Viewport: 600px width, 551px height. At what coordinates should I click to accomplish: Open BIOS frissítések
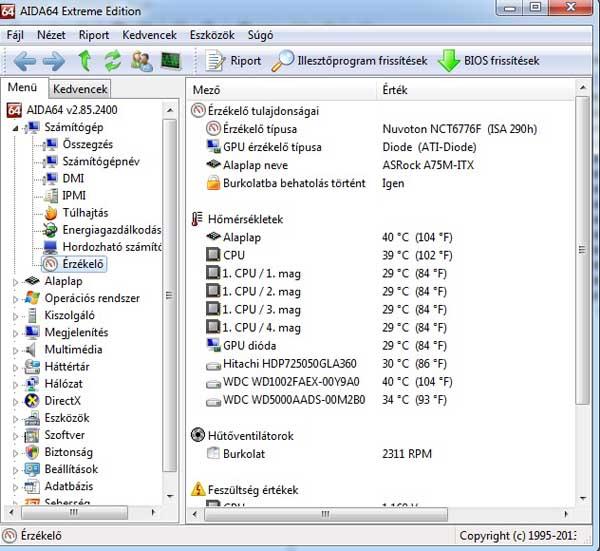click(489, 61)
